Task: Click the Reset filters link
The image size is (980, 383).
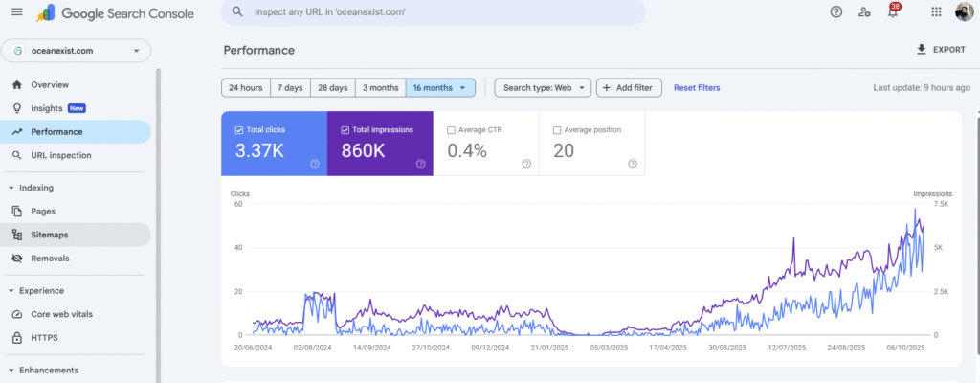Action: coord(697,88)
